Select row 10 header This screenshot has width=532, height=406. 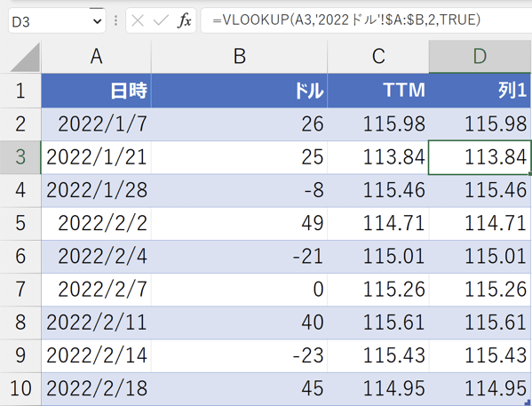click(20, 389)
